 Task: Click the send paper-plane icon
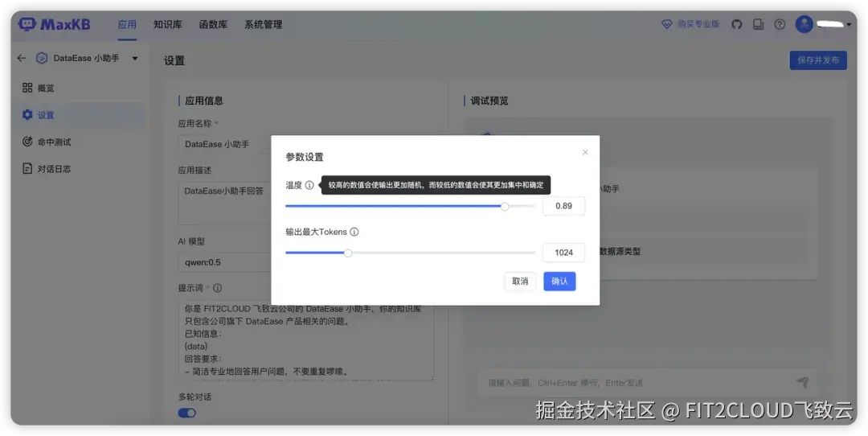[803, 382]
